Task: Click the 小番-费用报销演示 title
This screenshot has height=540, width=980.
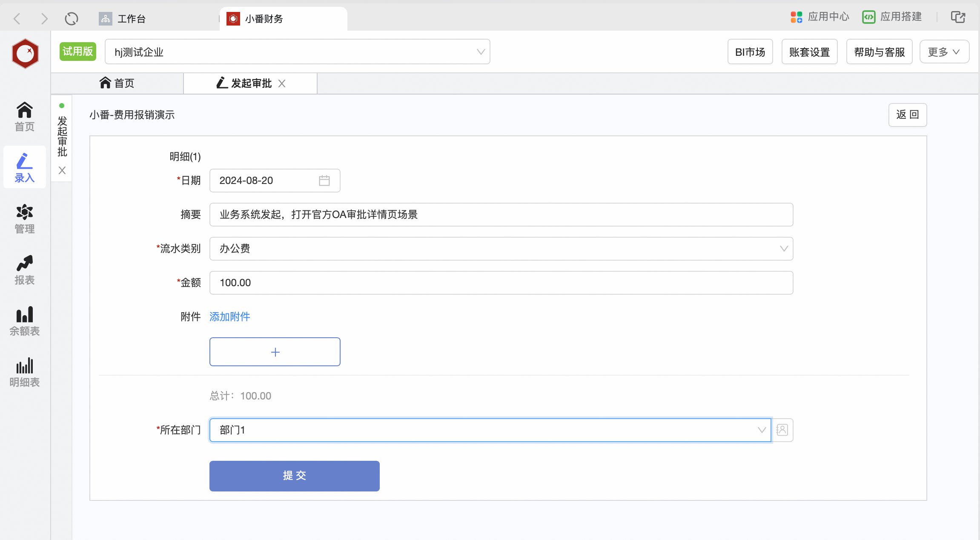Action: [132, 115]
